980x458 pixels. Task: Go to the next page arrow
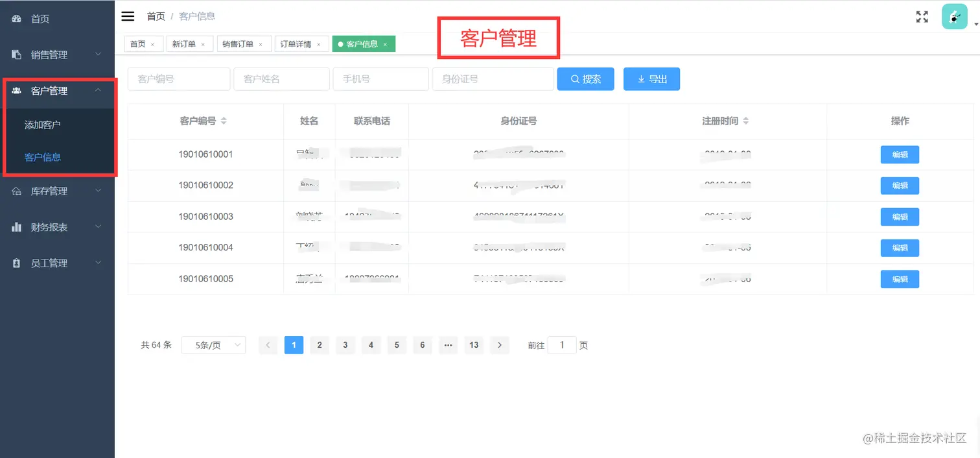pos(499,345)
